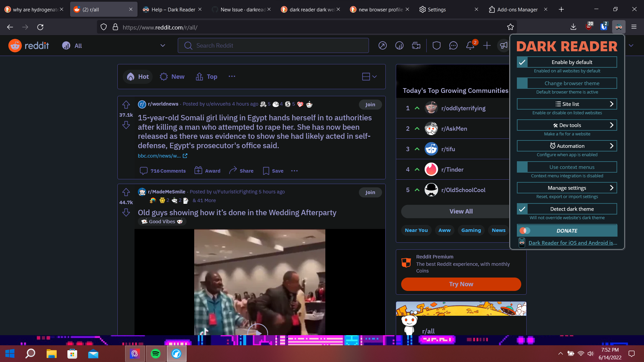Click the Search Reddit field
The width and height of the screenshot is (644, 362).
pos(273,46)
